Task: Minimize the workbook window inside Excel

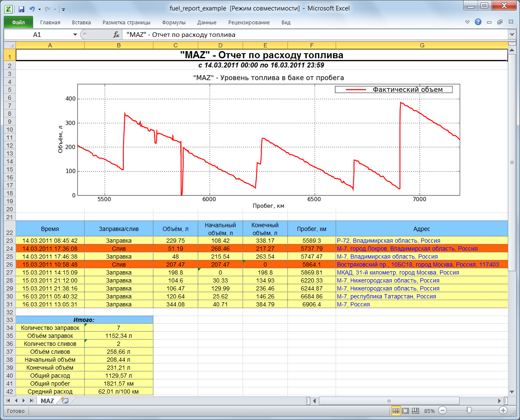Action: [489, 22]
